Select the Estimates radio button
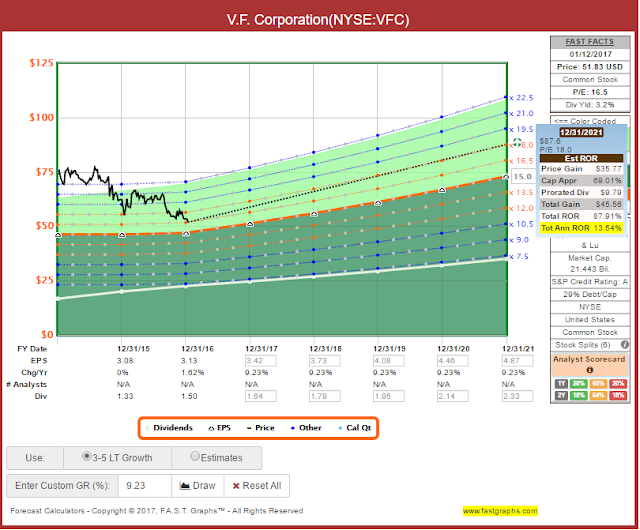The width and height of the screenshot is (640, 530). (x=195, y=456)
